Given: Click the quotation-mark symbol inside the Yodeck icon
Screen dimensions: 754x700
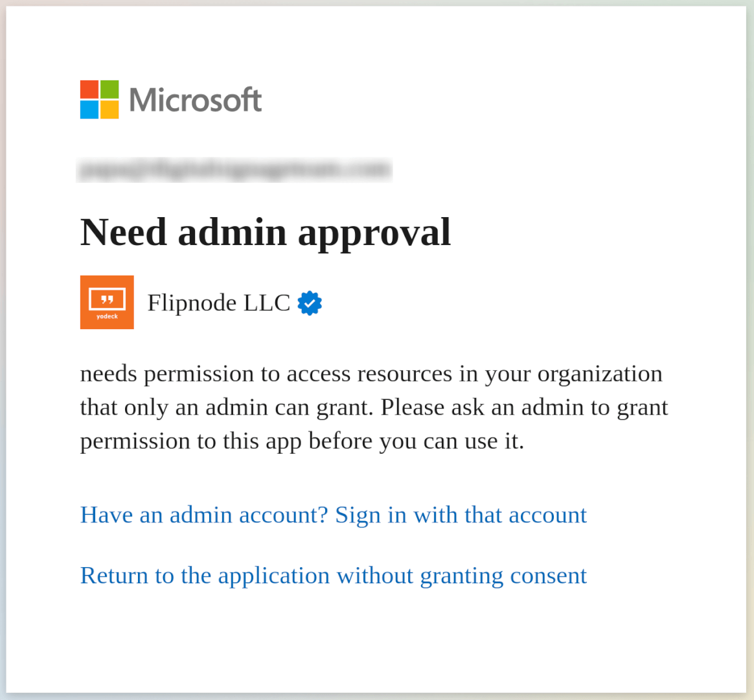Looking at the screenshot, I should pyautogui.click(x=107, y=299).
